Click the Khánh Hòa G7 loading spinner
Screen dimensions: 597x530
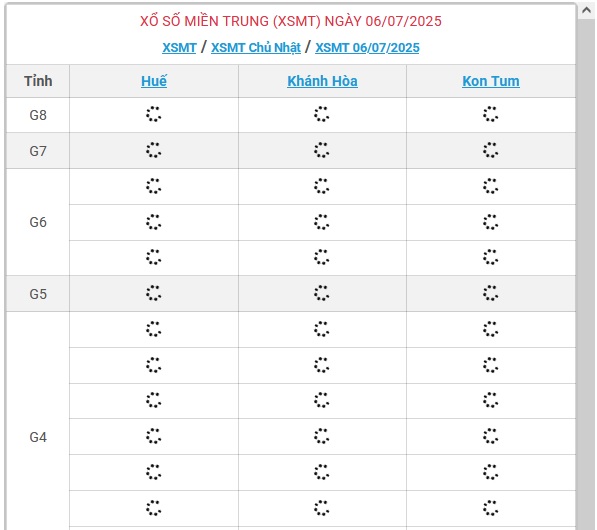(322, 150)
